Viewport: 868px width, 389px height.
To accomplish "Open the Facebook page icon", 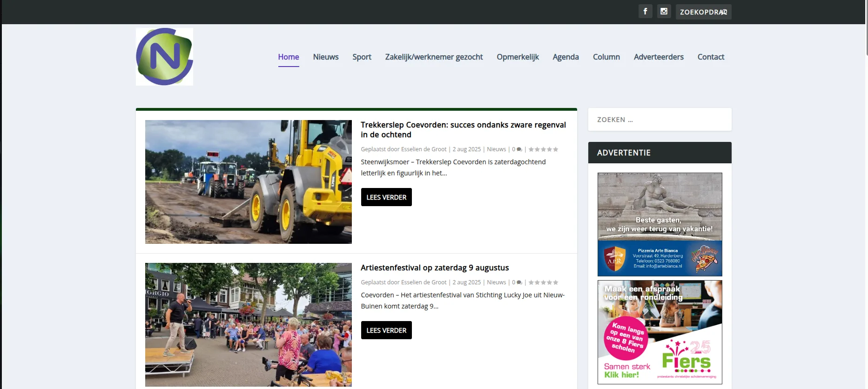I will pos(645,11).
